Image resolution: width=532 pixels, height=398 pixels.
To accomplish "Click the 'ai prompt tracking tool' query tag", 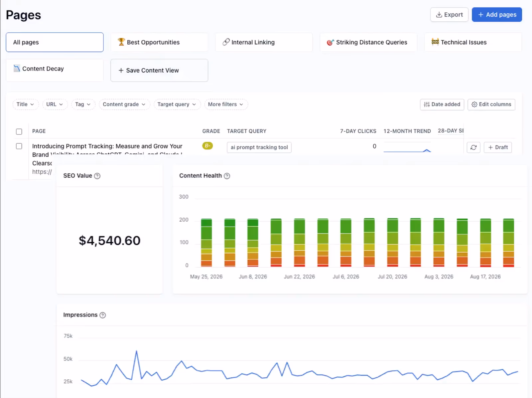I will click(259, 147).
